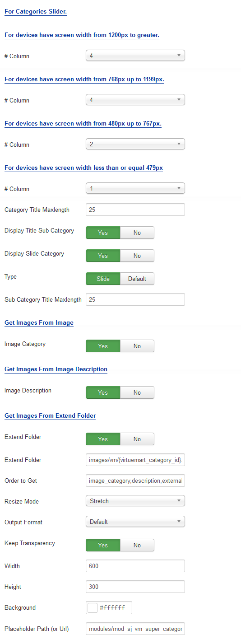
Task: Open the Background white color swatch
Action: pos(93,608)
